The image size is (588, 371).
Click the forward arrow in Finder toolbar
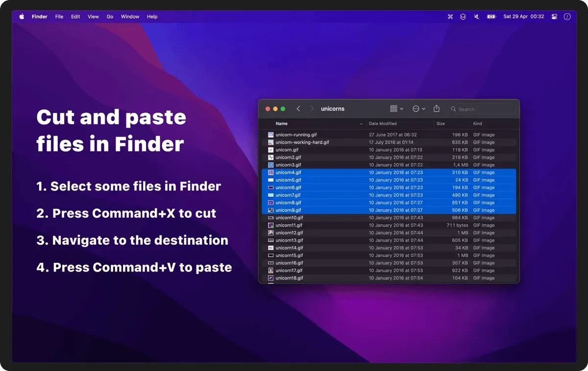(312, 109)
